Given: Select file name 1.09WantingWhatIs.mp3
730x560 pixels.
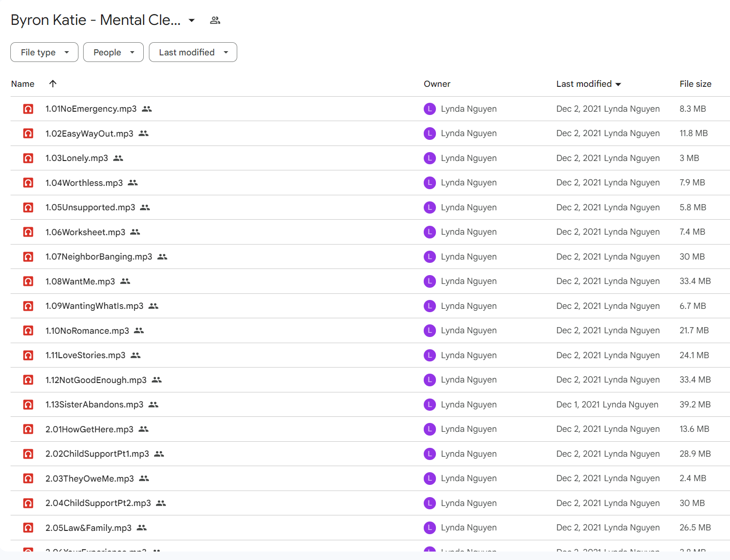Looking at the screenshot, I should click(x=94, y=306).
